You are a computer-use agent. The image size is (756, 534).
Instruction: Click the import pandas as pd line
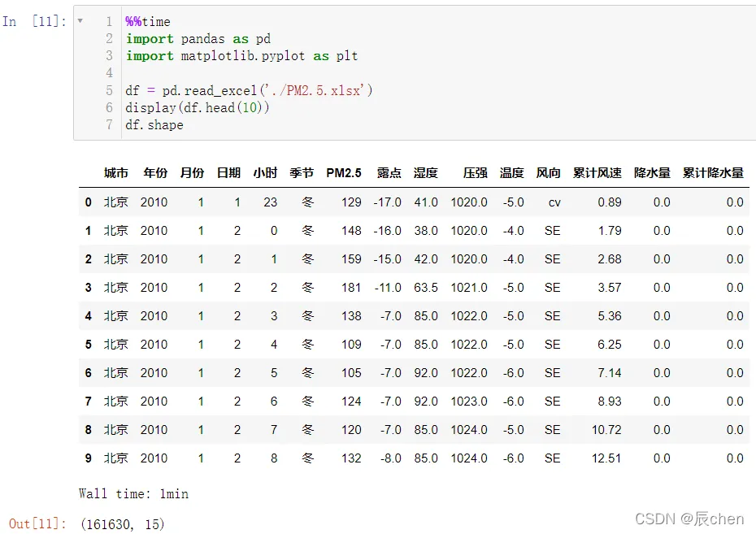pos(198,39)
